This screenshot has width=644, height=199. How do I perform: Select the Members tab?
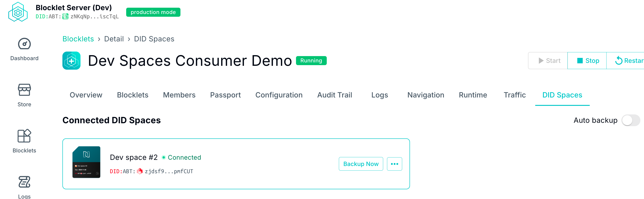(179, 95)
